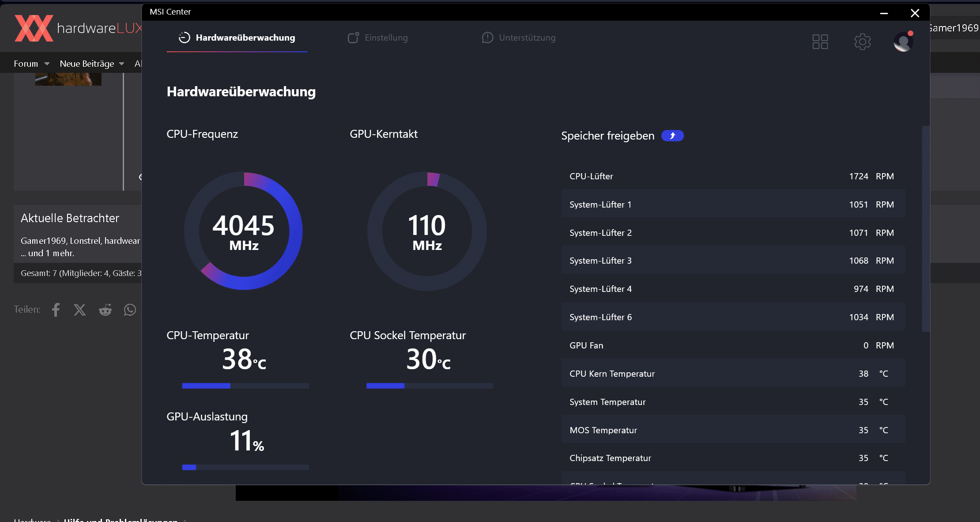The width and height of the screenshot is (980, 522).
Task: Share on Facebook icon on forum page
Action: click(x=56, y=310)
